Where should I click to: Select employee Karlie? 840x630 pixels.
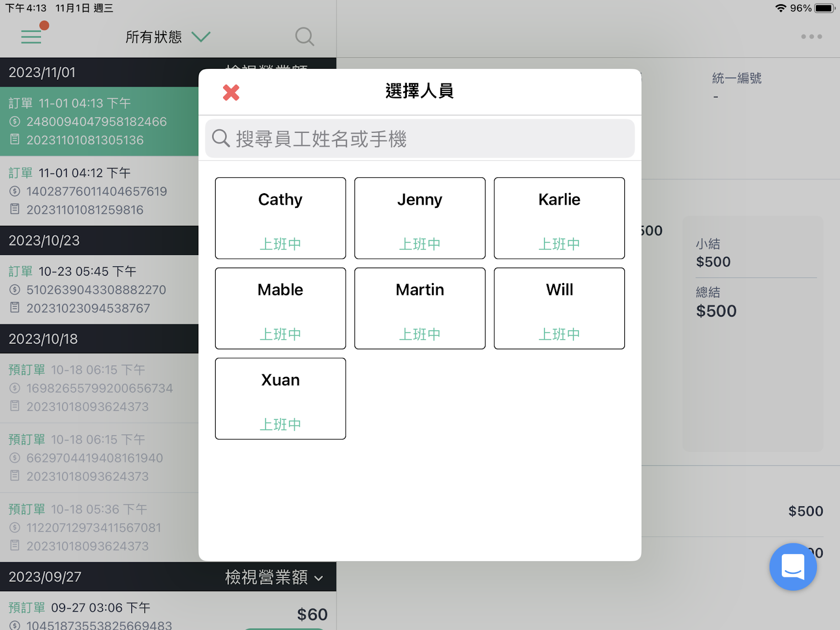coord(559,218)
